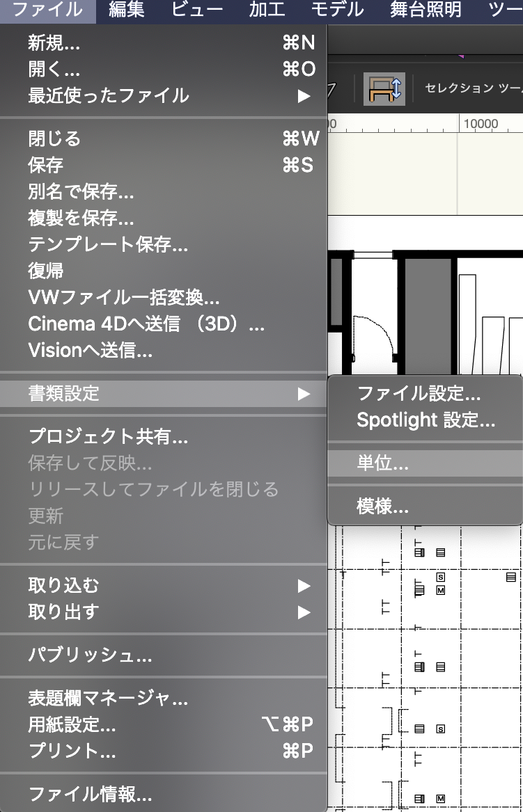Click the セレクション ツール label in the toolbar
Image resolution: width=523 pixels, height=812 pixels.
click(x=474, y=88)
